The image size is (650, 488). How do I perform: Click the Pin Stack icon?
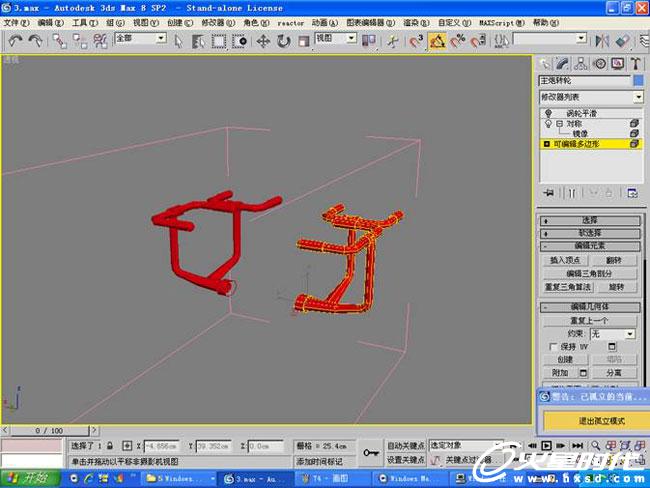pyautogui.click(x=548, y=193)
